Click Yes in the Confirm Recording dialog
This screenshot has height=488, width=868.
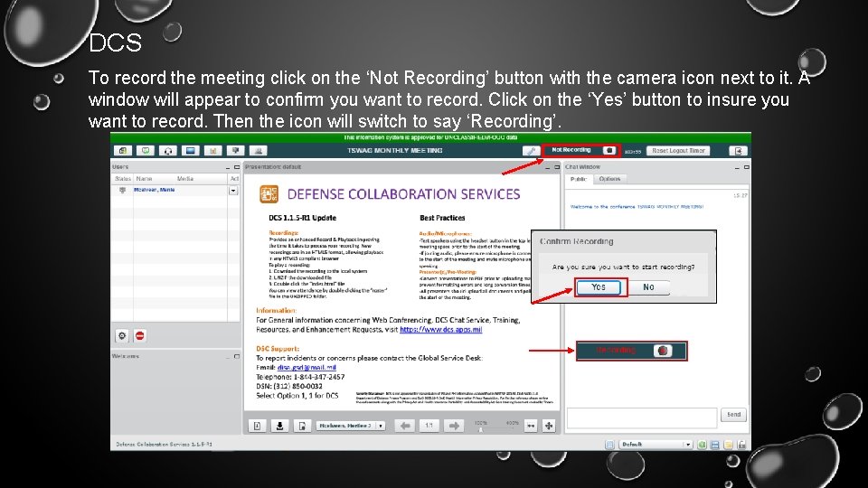599,287
